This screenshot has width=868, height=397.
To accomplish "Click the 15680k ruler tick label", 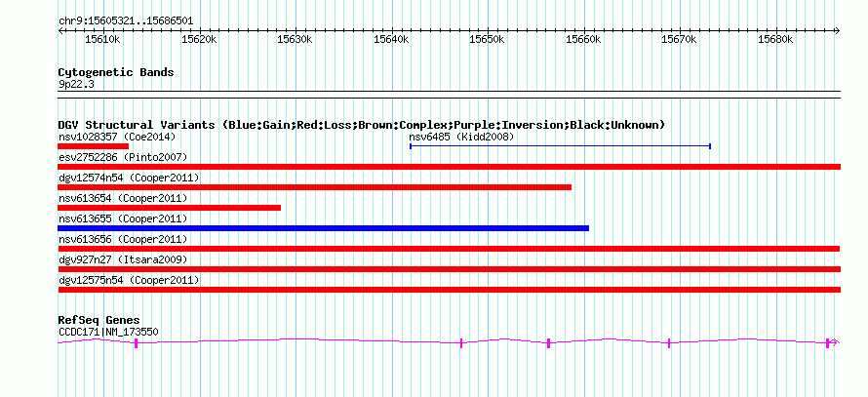I will (x=775, y=40).
